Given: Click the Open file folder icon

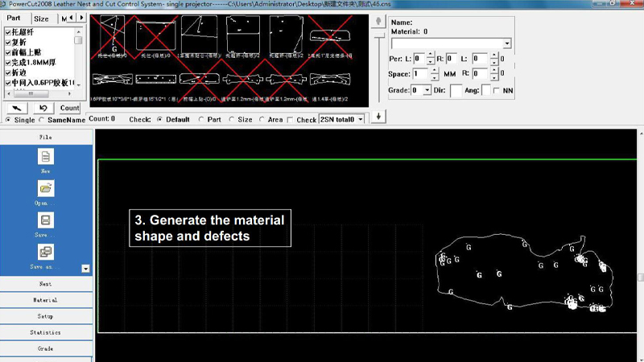Looking at the screenshot, I should pos(46,188).
